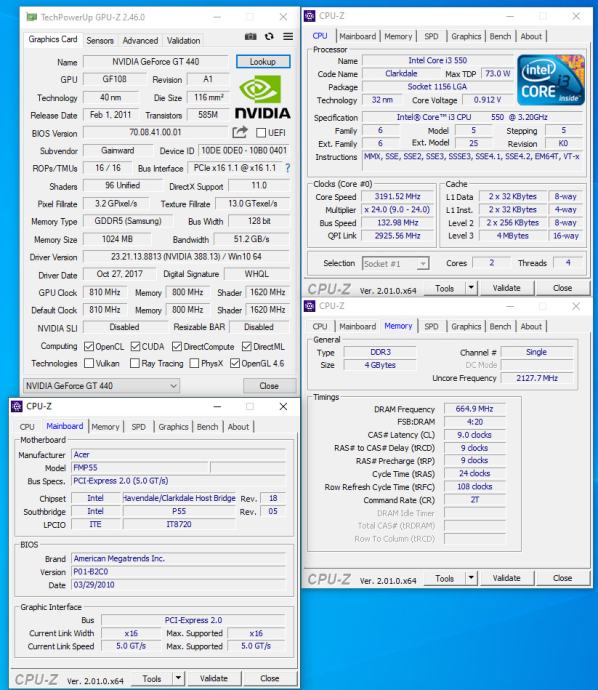Screen dimensions: 598x690
Task: Click the Bandwidth 51.2 GB/s field
Action: tap(251, 239)
